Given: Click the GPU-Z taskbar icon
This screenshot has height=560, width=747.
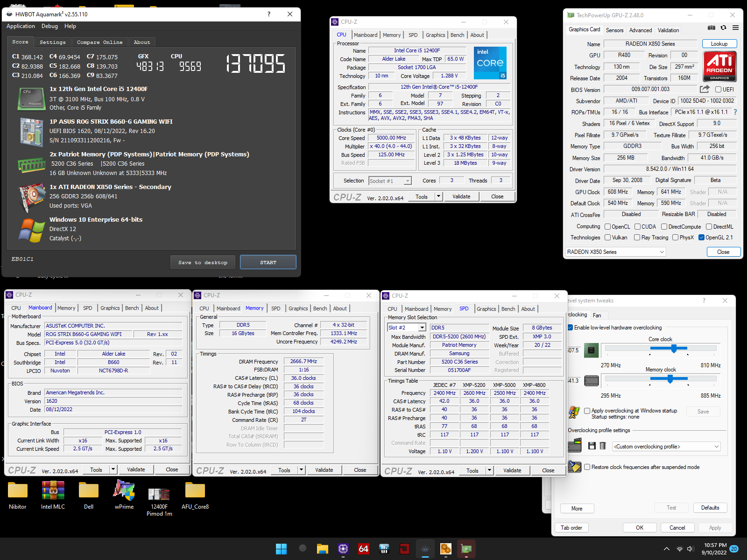Looking at the screenshot, I should coord(466,549).
